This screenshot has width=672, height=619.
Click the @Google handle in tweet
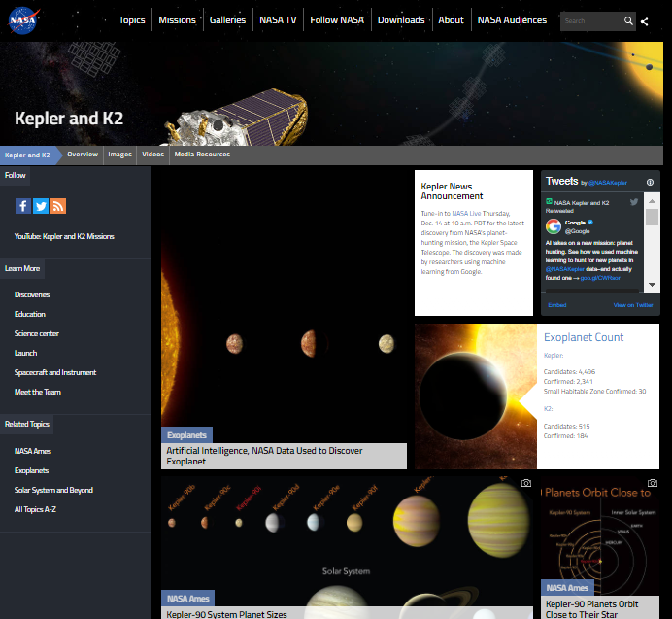[x=577, y=231]
